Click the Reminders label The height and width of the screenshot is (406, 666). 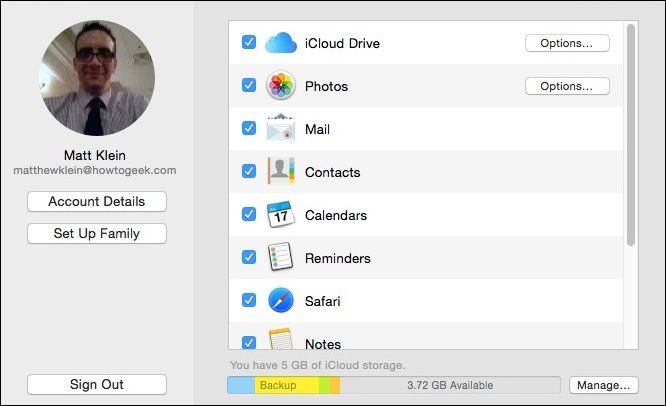[338, 258]
